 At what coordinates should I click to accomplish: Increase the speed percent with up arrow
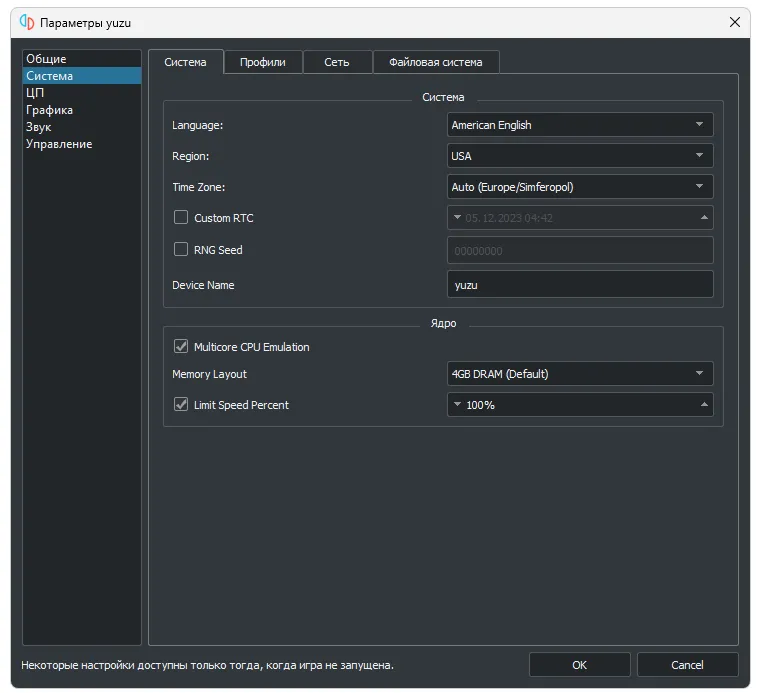click(704, 404)
